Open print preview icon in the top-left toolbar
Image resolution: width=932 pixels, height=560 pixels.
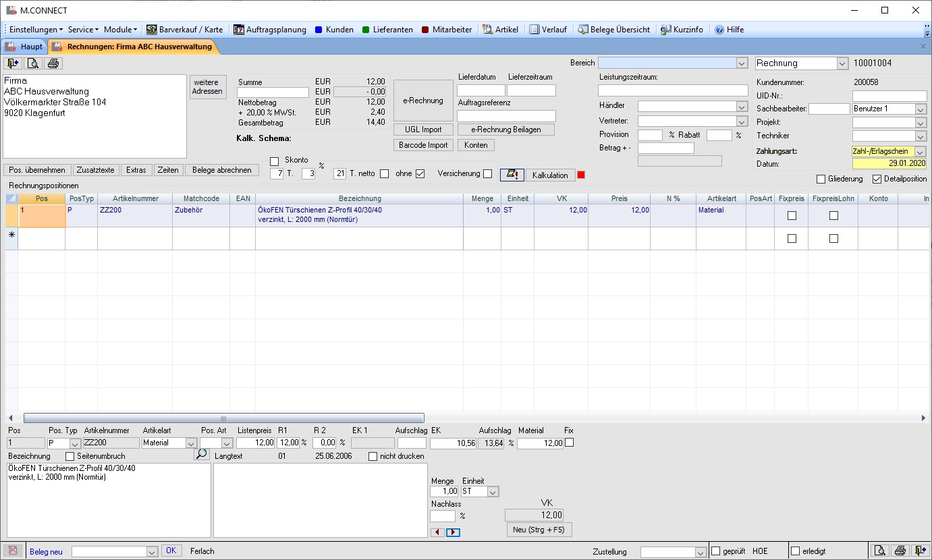tap(34, 63)
